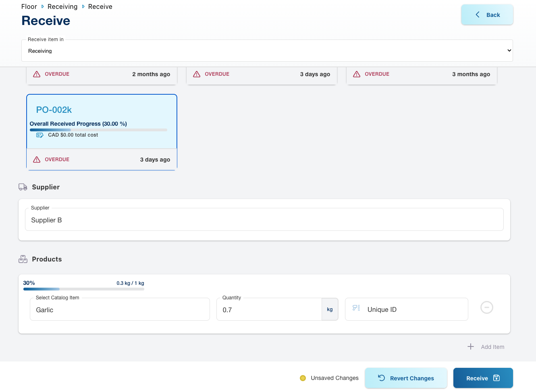Click the yellow Unsaved Changes indicator dot
Screen dimensions: 536x392
tap(303, 378)
